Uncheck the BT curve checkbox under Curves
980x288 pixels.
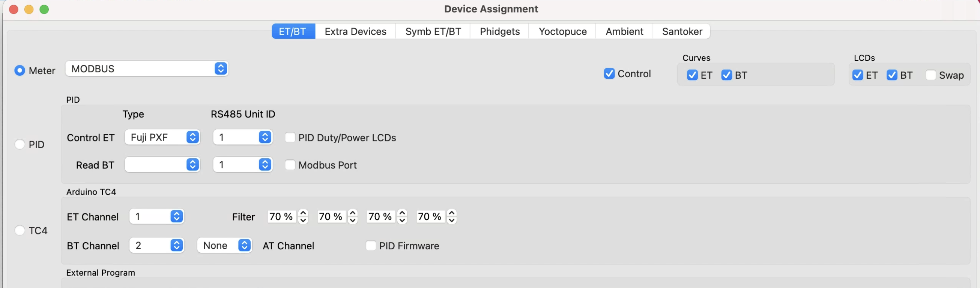click(727, 75)
